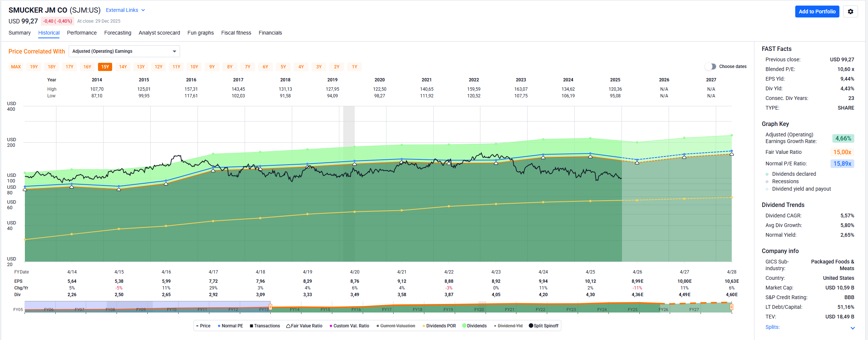Enable the Choose dates switch
Image resolution: width=868 pixels, height=340 pixels.
[x=710, y=67]
